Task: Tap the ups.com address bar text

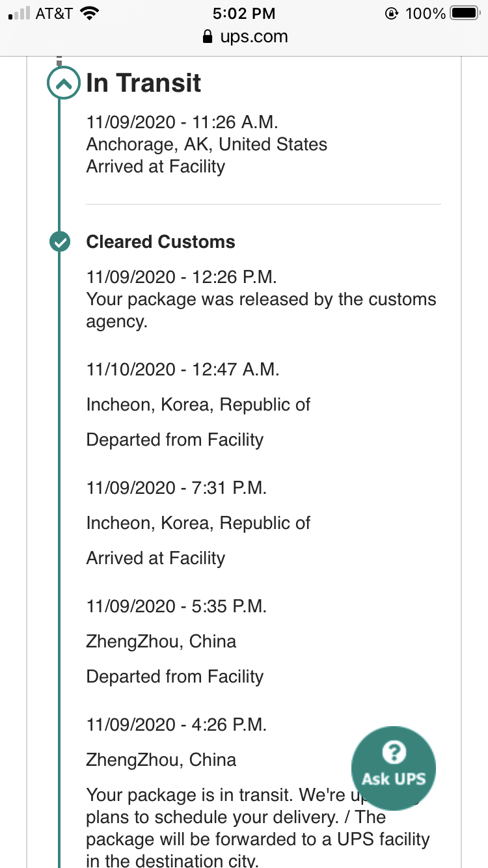Action: (254, 37)
